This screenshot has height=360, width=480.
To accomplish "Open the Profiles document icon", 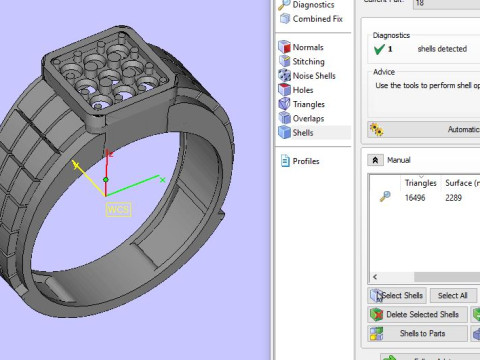I will (x=285, y=161).
